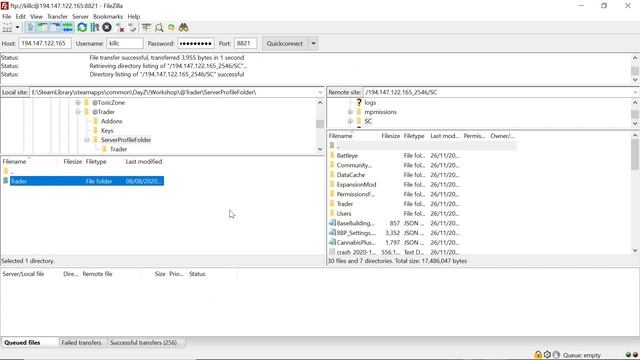Open the Site Manager icon
This screenshot has height=360, width=640.
(x=7, y=27)
